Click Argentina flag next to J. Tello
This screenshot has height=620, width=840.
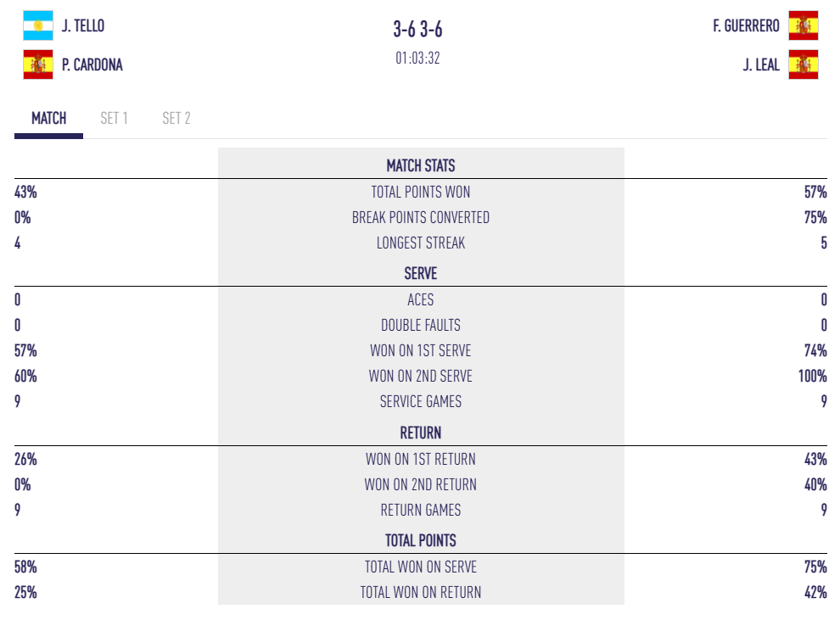pyautogui.click(x=37, y=25)
